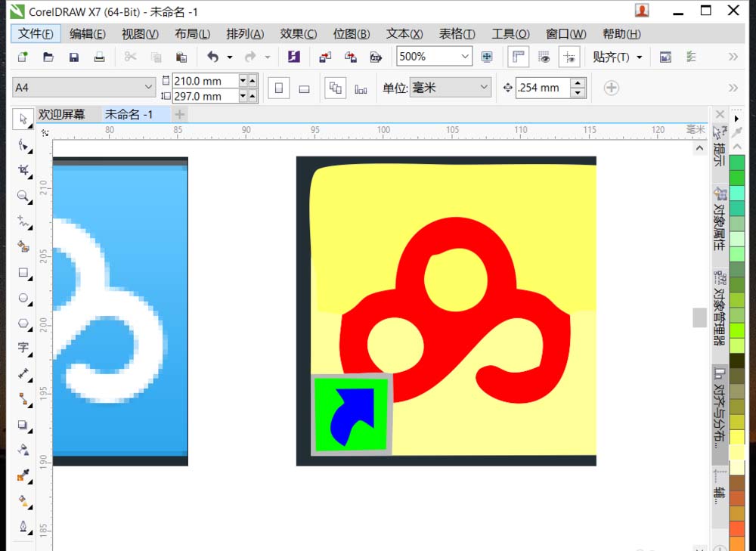
Task: Select the Transparency tool
Action: pyautogui.click(x=23, y=450)
